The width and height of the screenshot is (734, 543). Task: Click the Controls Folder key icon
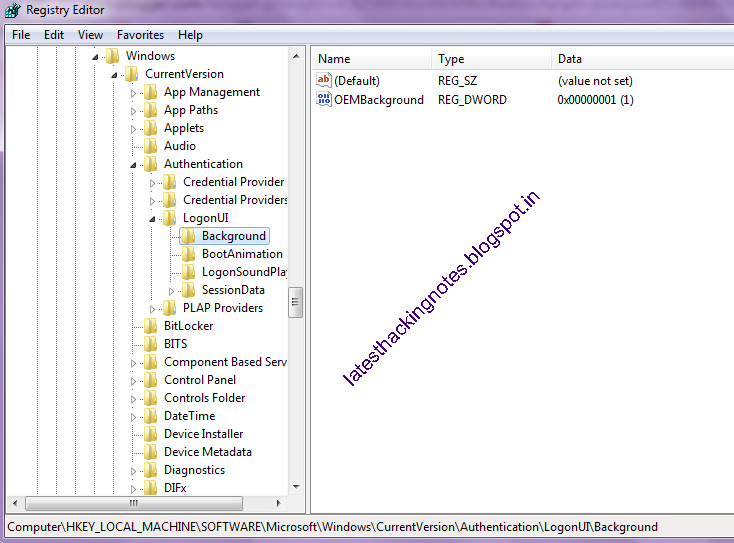click(x=150, y=398)
